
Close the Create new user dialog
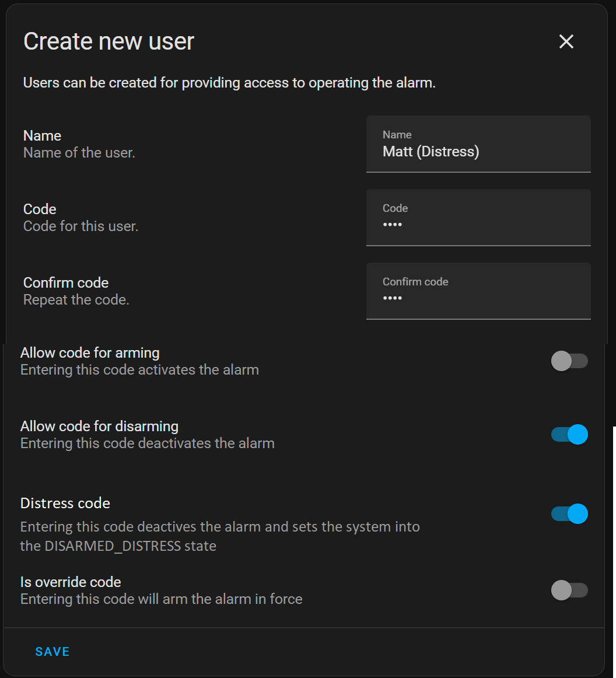(x=565, y=41)
